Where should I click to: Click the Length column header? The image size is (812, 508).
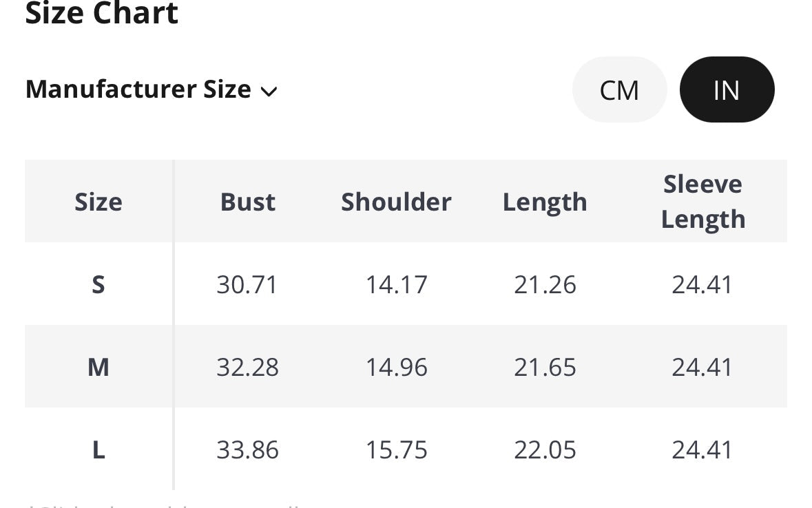545,202
